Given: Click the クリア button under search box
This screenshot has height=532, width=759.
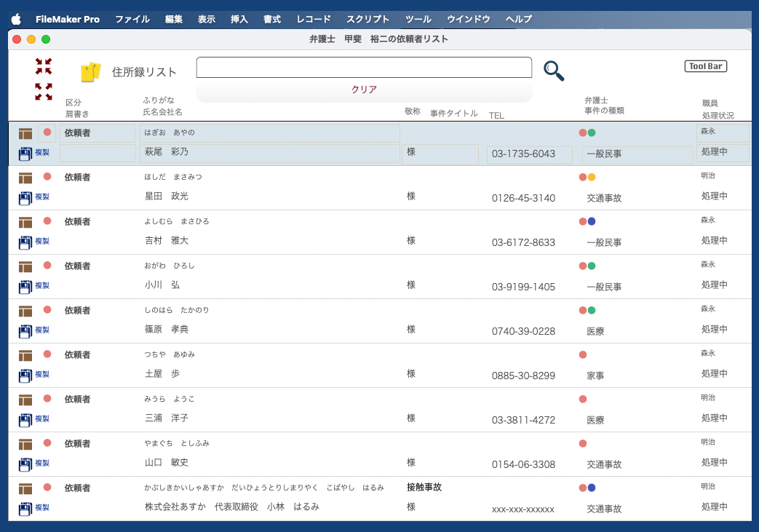Looking at the screenshot, I should click(x=364, y=90).
